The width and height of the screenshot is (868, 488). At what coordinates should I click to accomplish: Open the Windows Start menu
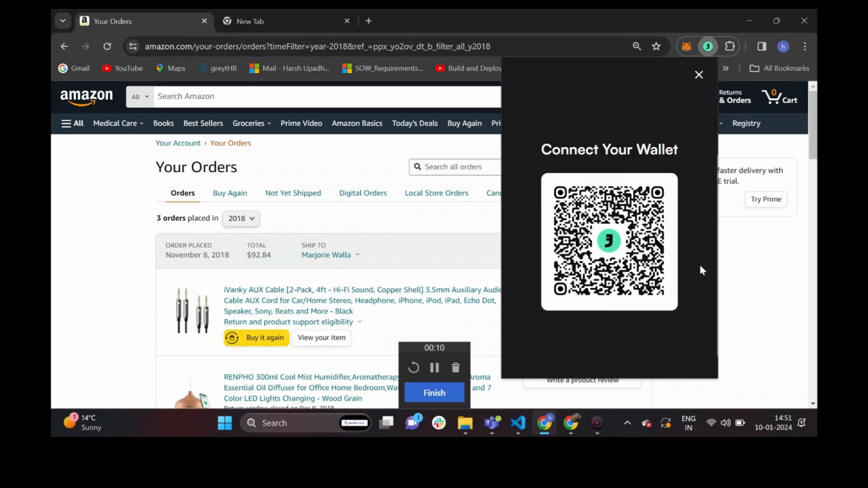[224, 423]
